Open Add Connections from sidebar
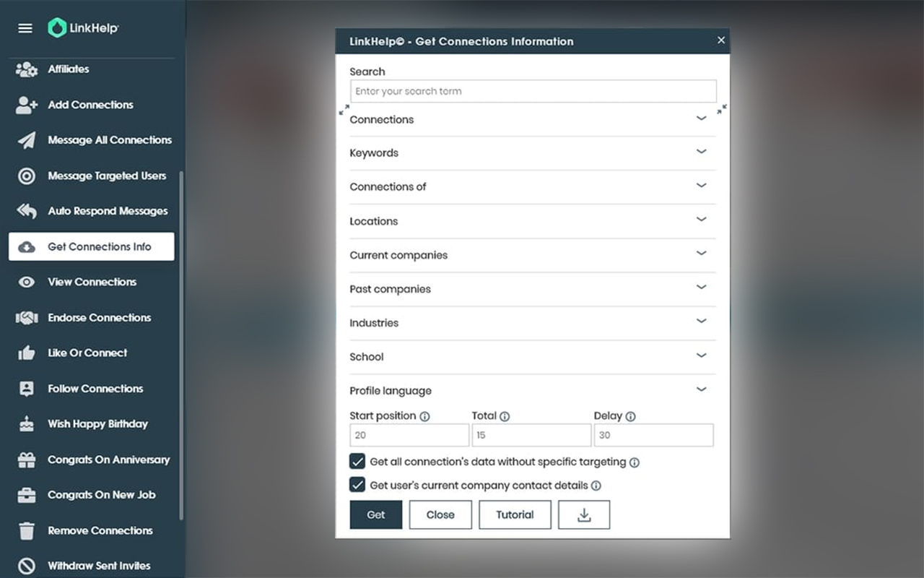This screenshot has width=924, height=578. 92,105
